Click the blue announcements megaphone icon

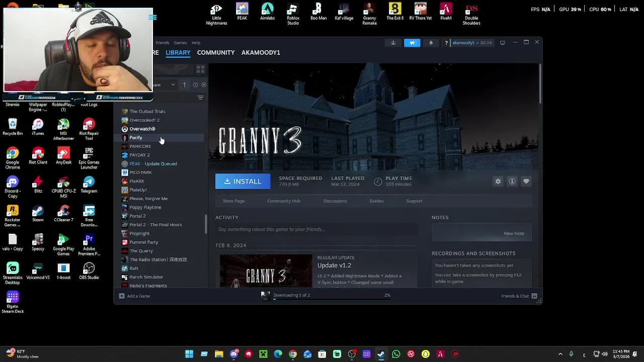pyautogui.click(x=412, y=43)
